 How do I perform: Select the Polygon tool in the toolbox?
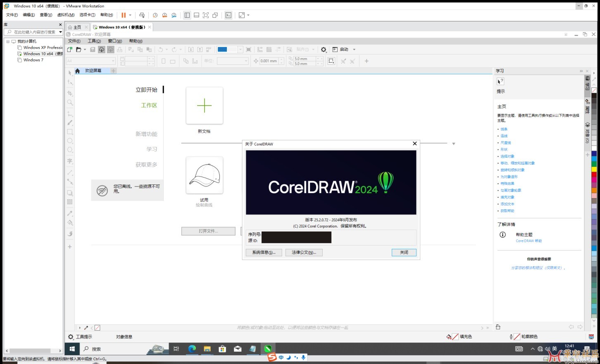click(x=70, y=150)
